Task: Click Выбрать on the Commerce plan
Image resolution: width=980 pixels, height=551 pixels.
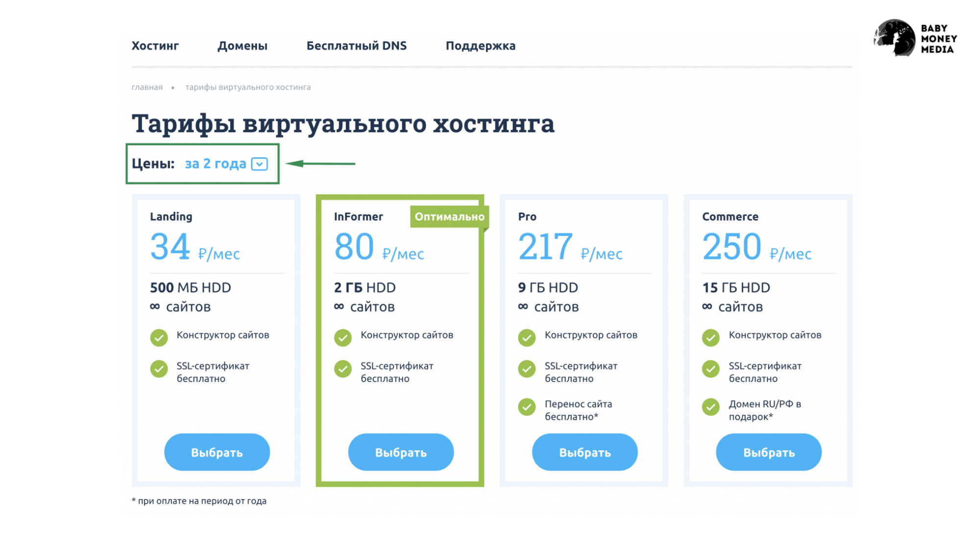Action: coord(768,452)
